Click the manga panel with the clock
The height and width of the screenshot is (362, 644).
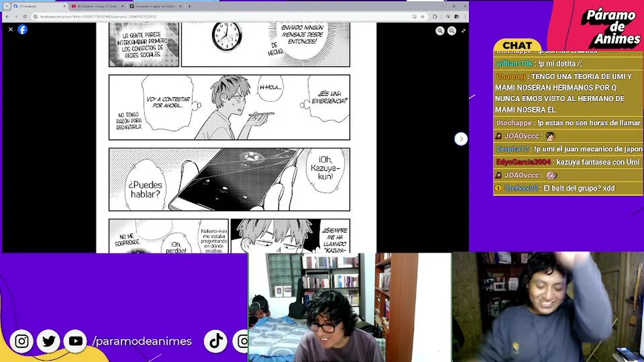265,44
